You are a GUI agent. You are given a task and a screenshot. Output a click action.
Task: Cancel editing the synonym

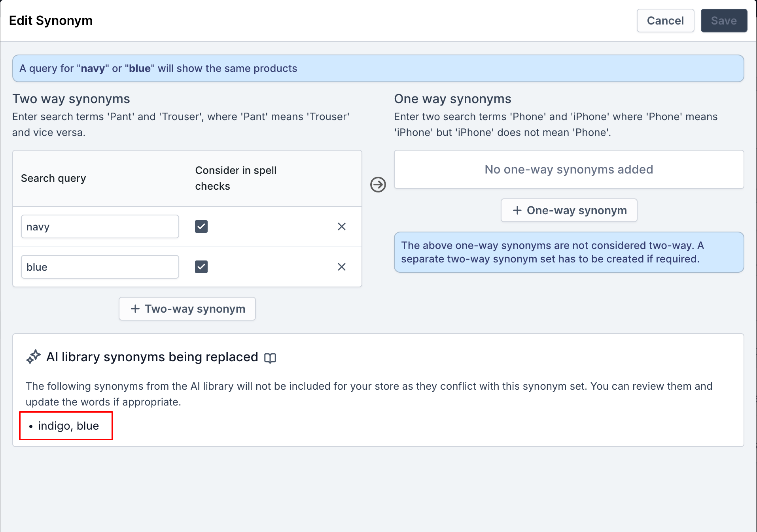tap(666, 21)
